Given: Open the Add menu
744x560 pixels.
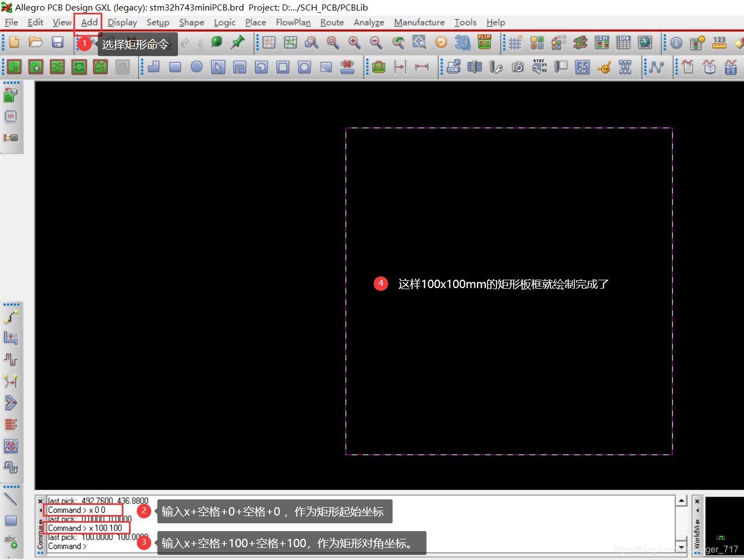Looking at the screenshot, I should 89,22.
